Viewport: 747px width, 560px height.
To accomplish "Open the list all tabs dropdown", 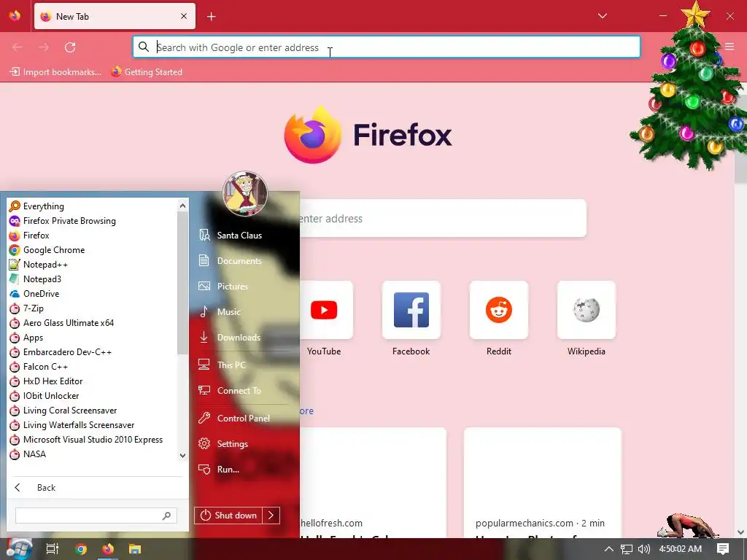I will pyautogui.click(x=603, y=16).
